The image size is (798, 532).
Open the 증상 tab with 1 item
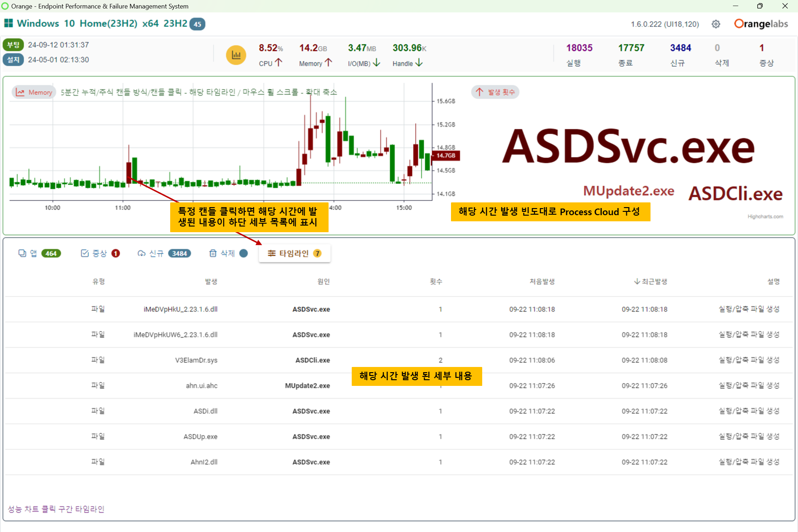click(x=100, y=253)
